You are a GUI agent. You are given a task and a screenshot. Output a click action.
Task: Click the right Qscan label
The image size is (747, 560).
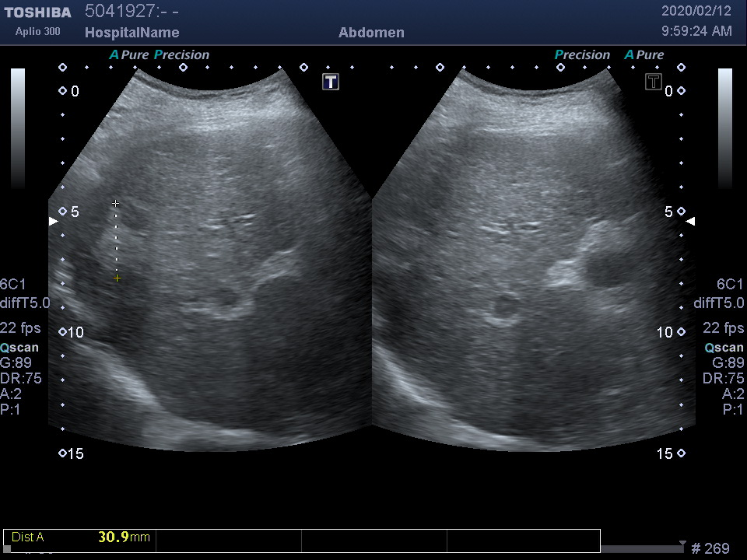[724, 348]
